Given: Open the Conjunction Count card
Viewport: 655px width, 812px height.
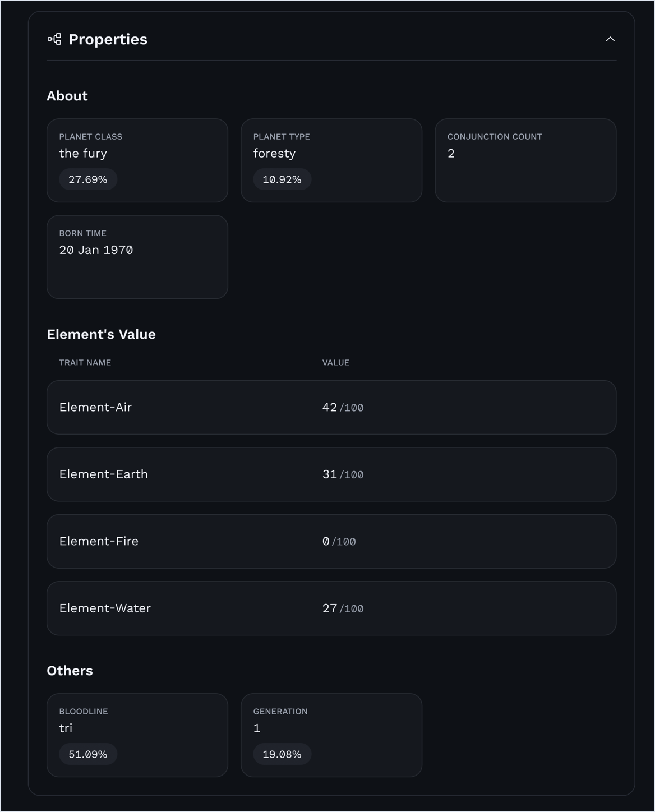Looking at the screenshot, I should [x=525, y=160].
